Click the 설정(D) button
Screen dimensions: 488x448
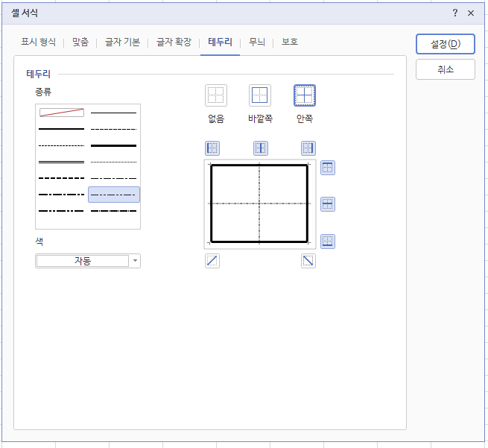click(x=446, y=44)
